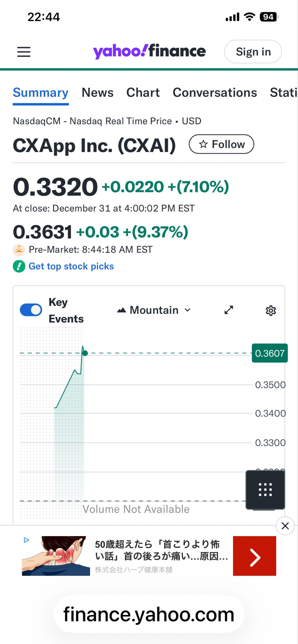Open the Conversations tab
Image resolution: width=298 pixels, height=644 pixels.
click(x=215, y=92)
